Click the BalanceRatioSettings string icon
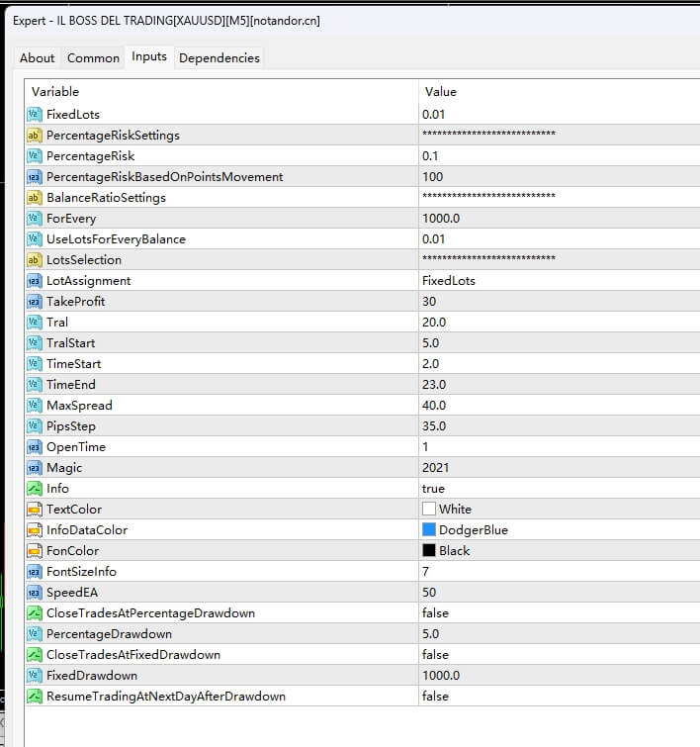700x747 pixels. (x=35, y=198)
